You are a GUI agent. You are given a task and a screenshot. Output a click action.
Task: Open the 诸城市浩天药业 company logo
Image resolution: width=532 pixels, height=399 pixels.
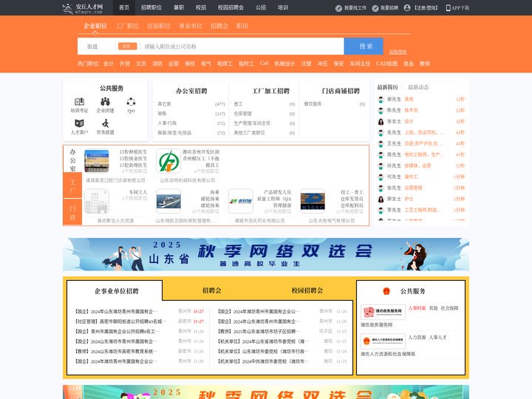click(x=241, y=201)
